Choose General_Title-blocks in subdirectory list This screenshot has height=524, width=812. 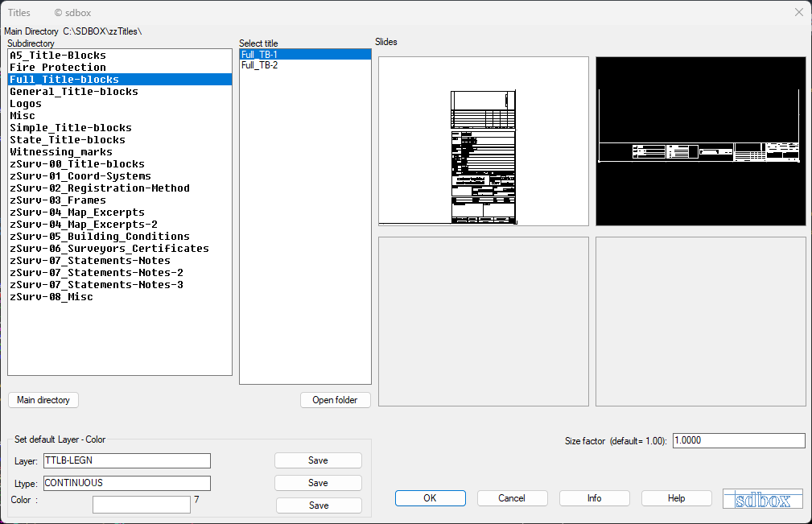pyautogui.click(x=120, y=92)
